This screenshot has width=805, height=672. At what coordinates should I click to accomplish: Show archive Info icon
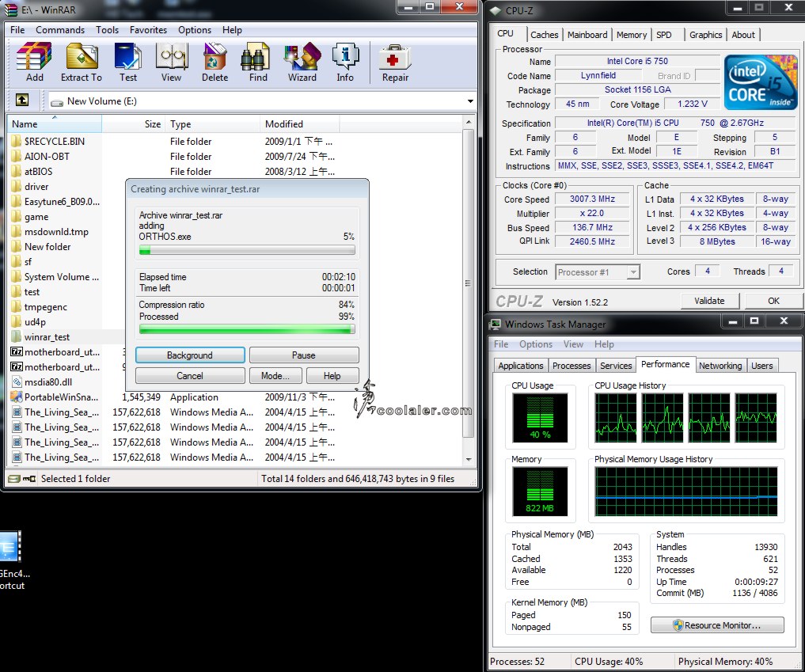[x=345, y=56]
